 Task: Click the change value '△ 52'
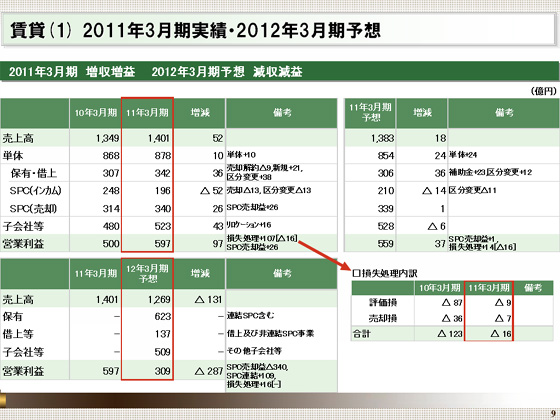click(211, 191)
